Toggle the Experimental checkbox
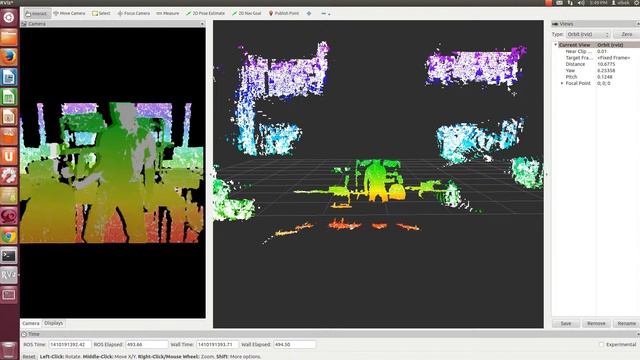The image size is (640, 360). point(601,345)
